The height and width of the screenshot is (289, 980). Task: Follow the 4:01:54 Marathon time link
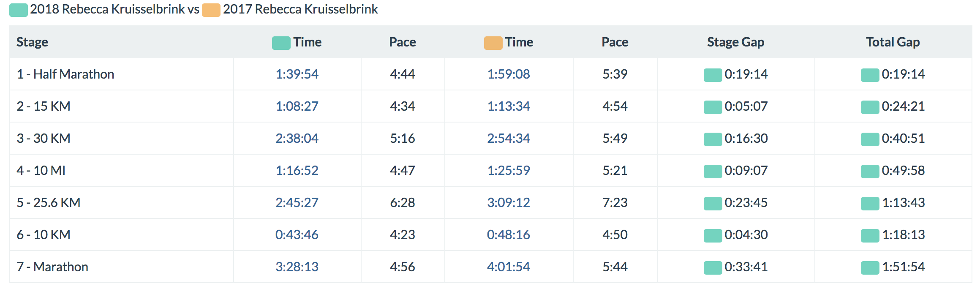pos(509,267)
